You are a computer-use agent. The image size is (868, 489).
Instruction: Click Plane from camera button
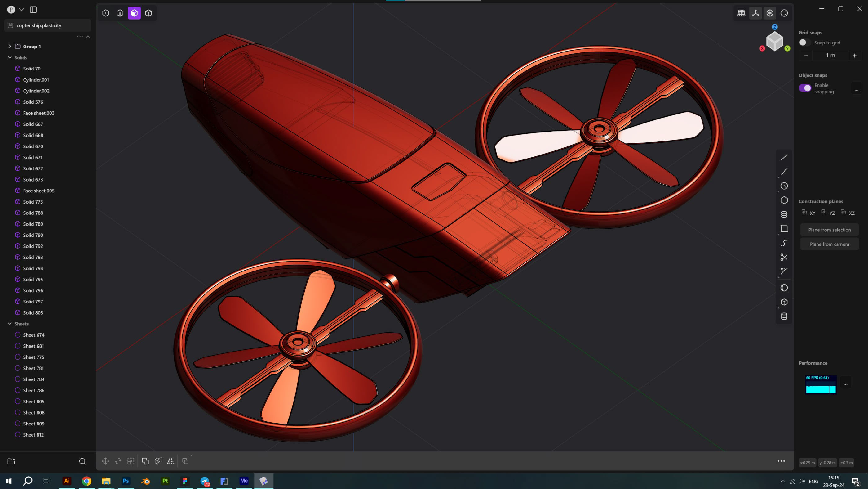coord(829,244)
